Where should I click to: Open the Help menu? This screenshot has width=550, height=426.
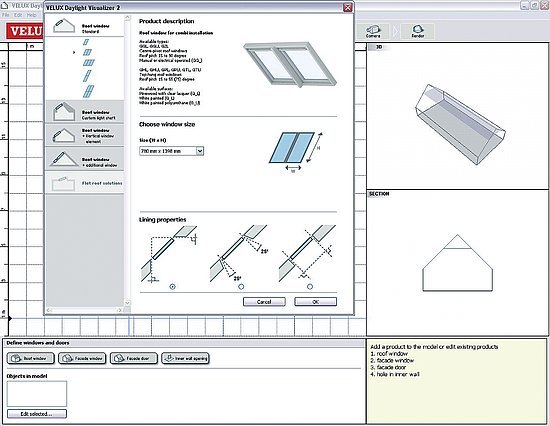32,15
